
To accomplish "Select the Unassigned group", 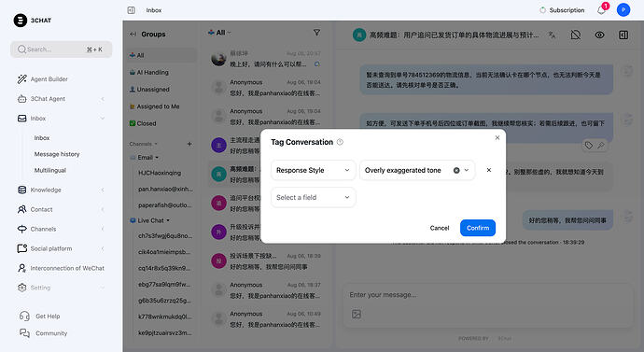I will (161, 89).
